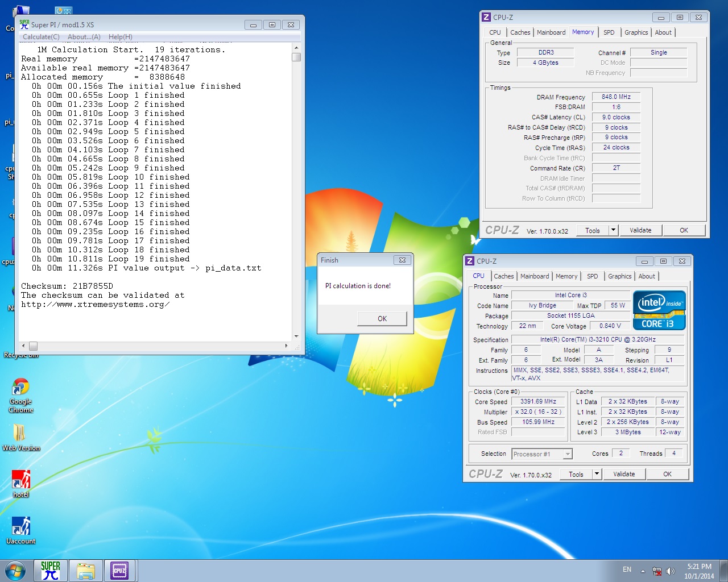Click Tools button in processor CPU-Z window
Screen dimensions: 728x582
point(576,474)
